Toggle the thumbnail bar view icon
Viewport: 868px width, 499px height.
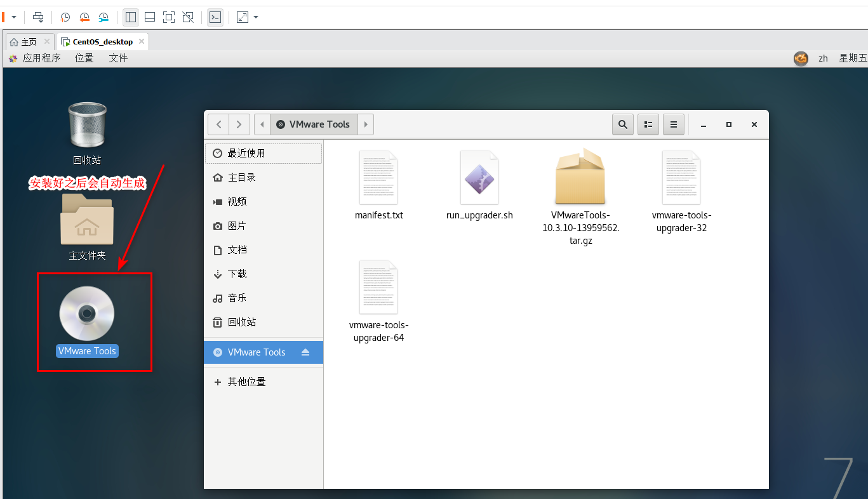pyautogui.click(x=150, y=17)
